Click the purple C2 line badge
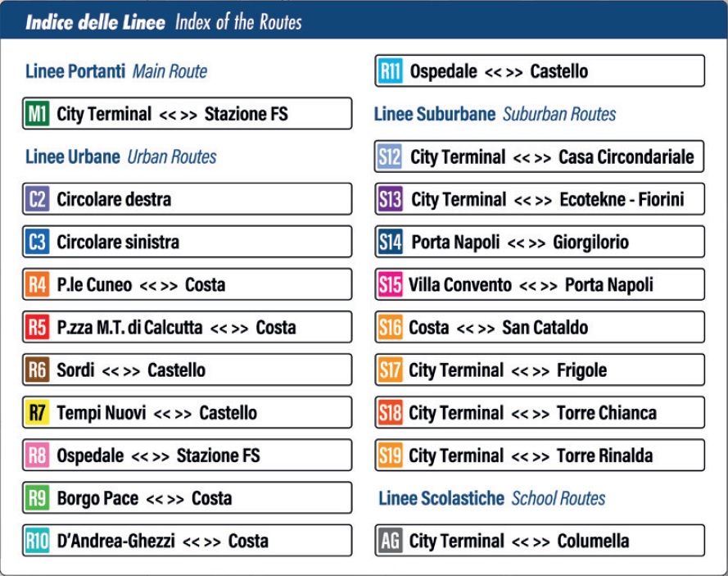 click(38, 199)
